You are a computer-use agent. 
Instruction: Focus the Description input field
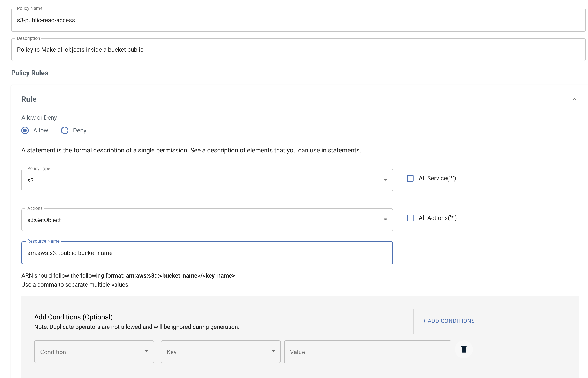coord(298,50)
